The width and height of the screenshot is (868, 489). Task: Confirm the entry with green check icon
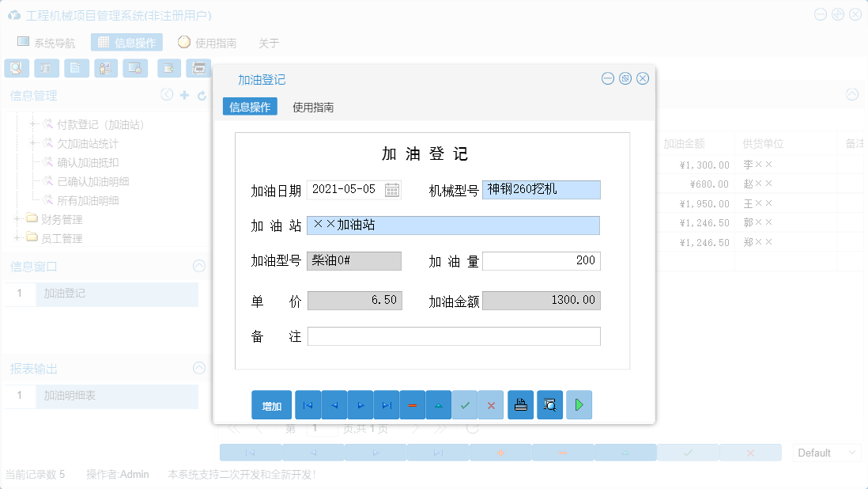(465, 404)
